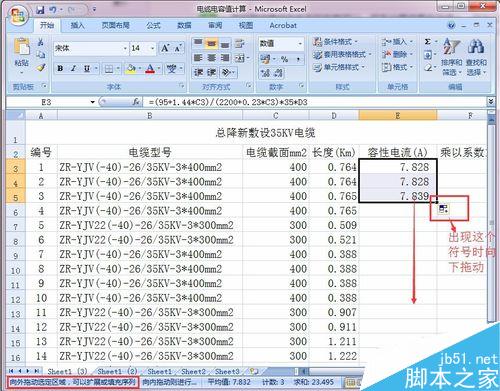Open Excel help question mark icon
Screen dimensions: 500x391
pyautogui.click(x=451, y=25)
